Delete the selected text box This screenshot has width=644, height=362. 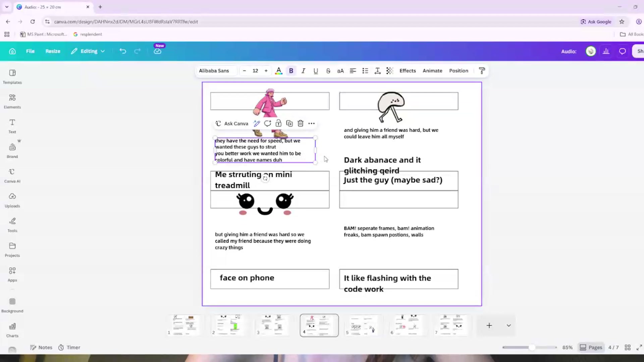point(301,124)
